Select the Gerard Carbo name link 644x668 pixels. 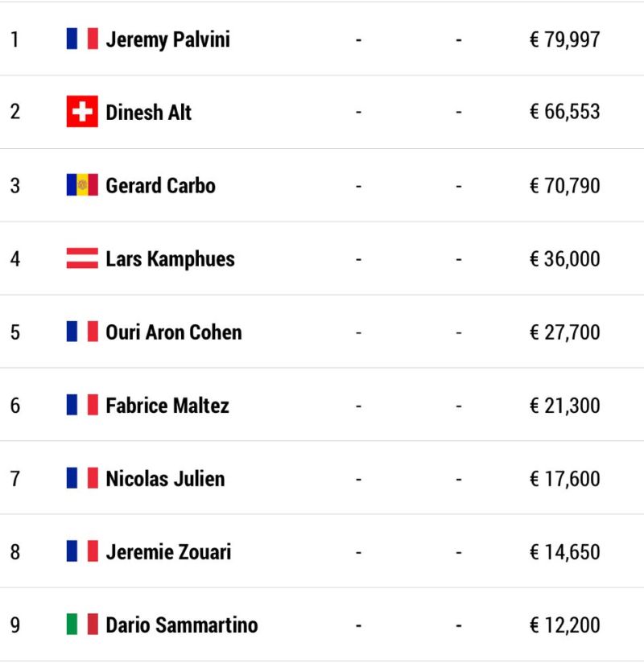pyautogui.click(x=161, y=186)
